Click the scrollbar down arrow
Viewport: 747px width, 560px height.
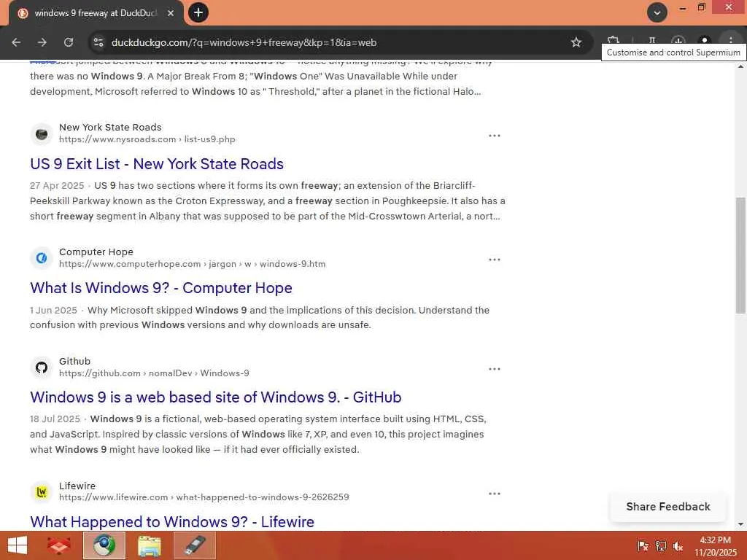point(740,524)
